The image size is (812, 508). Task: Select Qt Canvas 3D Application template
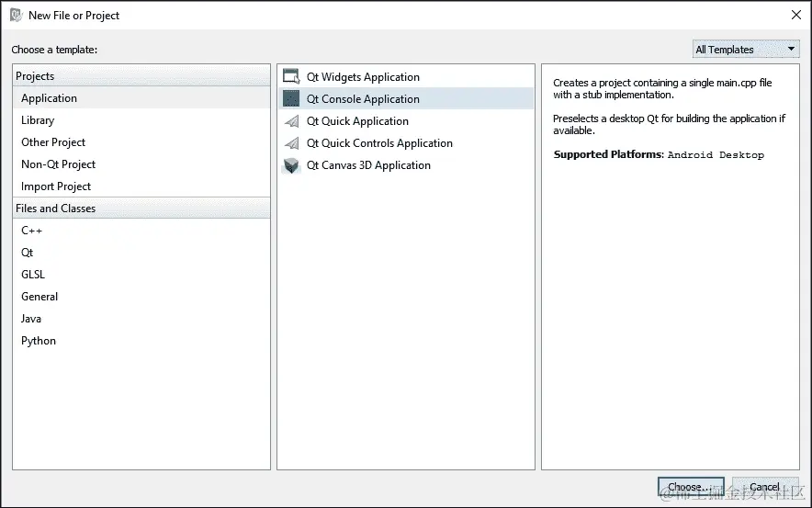[x=406, y=165]
